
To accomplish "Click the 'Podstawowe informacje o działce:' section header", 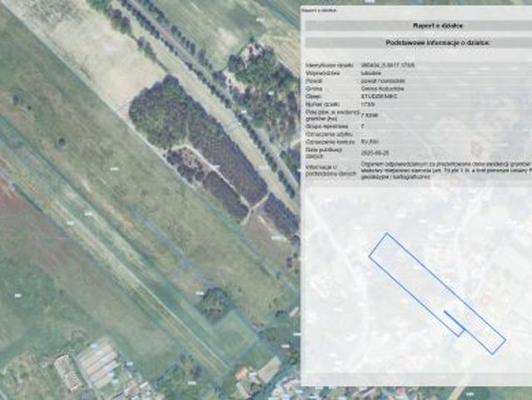I will 438,42.
